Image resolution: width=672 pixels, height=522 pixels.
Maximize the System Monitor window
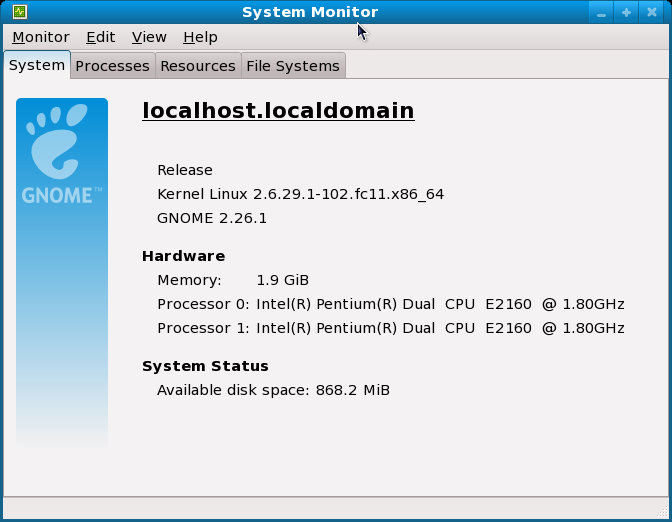pos(626,12)
